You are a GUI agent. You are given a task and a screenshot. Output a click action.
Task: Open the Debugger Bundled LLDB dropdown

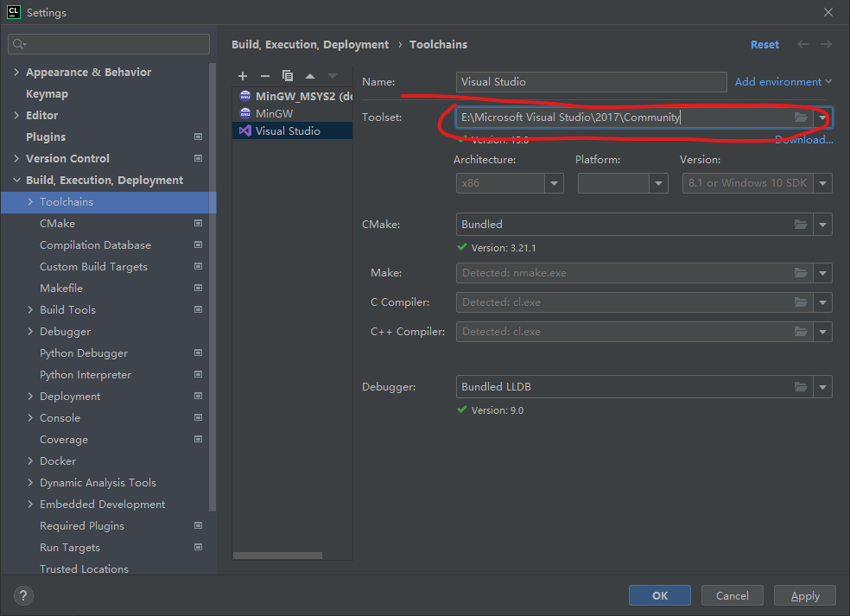pyautogui.click(x=823, y=387)
